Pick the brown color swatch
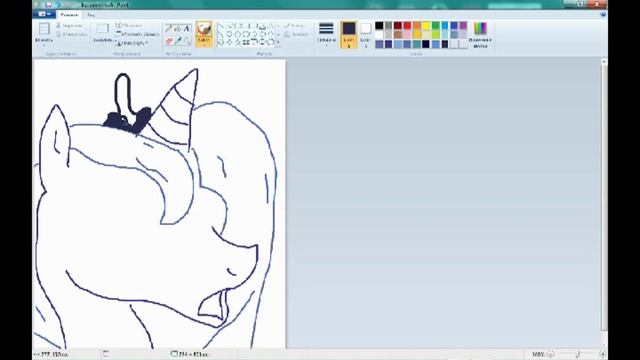The image size is (640, 360). click(x=398, y=35)
